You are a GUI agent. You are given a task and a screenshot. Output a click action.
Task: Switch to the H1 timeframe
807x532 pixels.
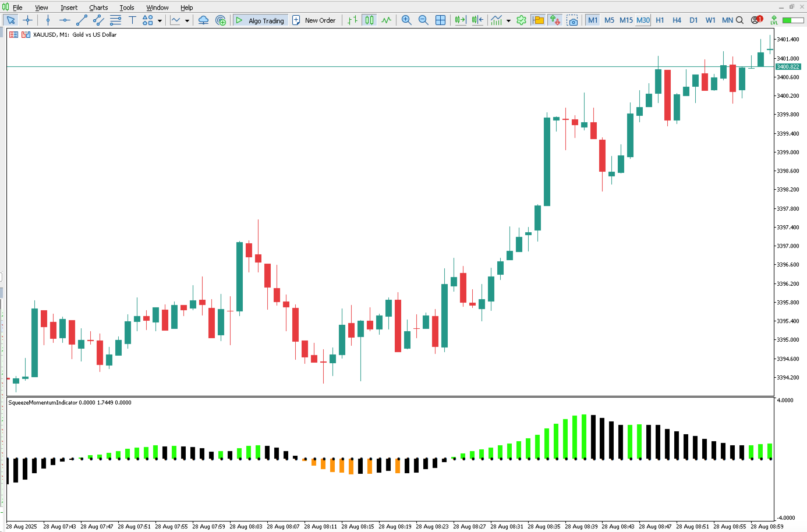point(660,20)
